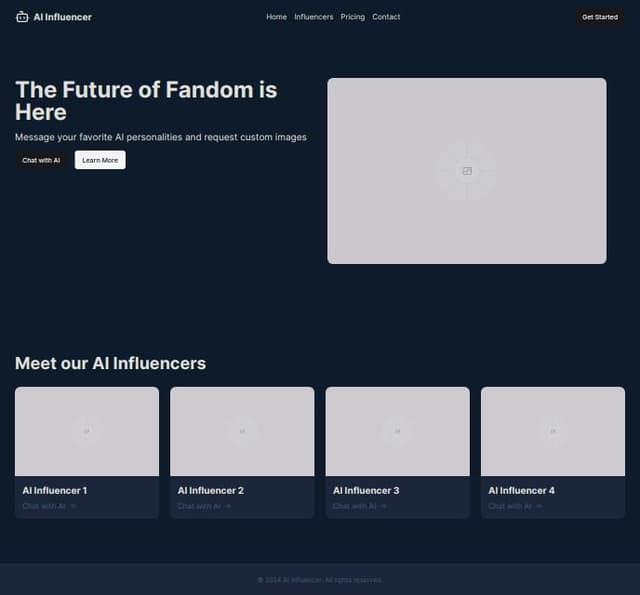Start chat via link under AI Influencer 4
The height and width of the screenshot is (595, 640).
(x=515, y=506)
